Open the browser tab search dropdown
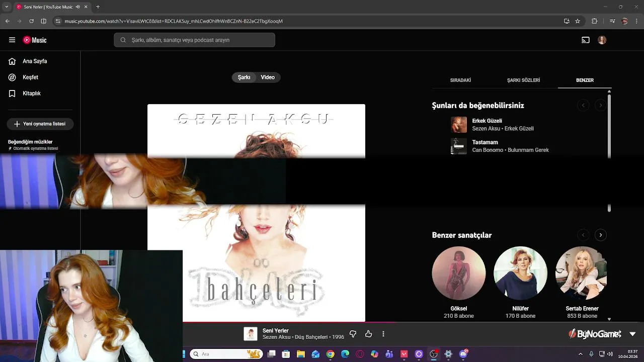This screenshot has height=362, width=644. coord(7,7)
